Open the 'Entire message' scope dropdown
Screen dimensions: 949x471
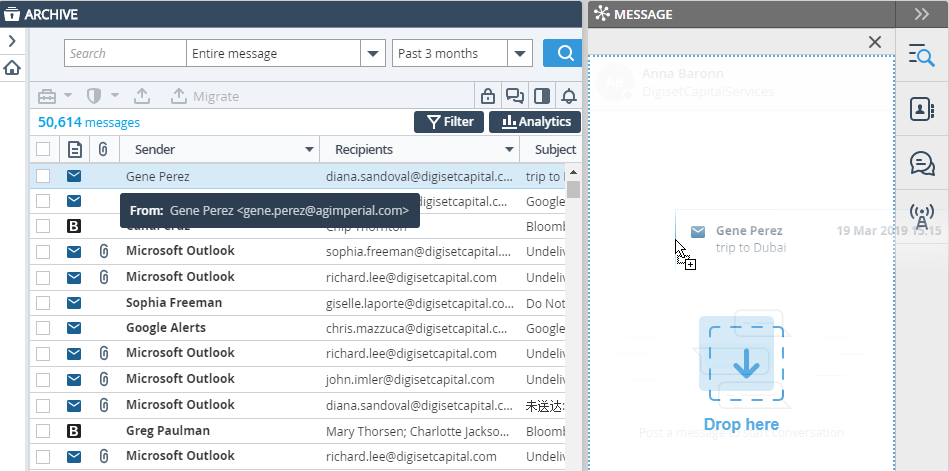373,54
